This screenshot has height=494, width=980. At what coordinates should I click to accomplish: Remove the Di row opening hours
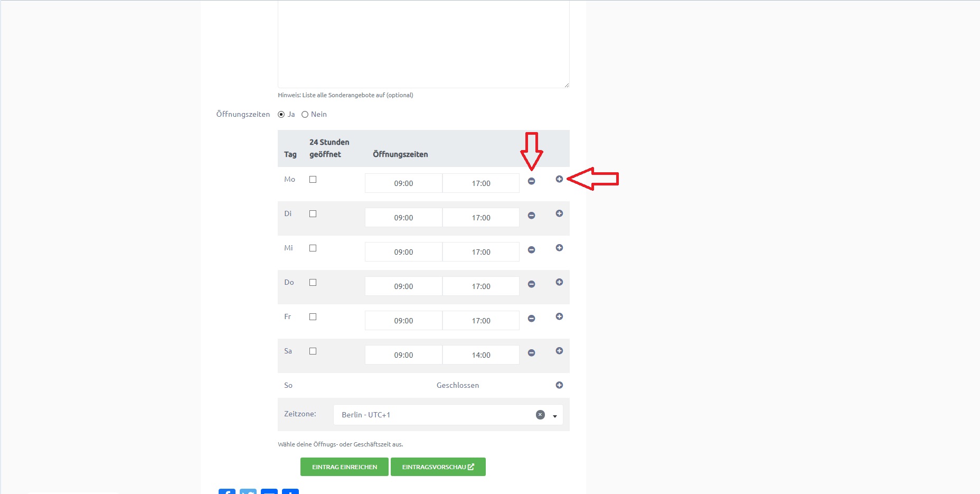click(531, 216)
